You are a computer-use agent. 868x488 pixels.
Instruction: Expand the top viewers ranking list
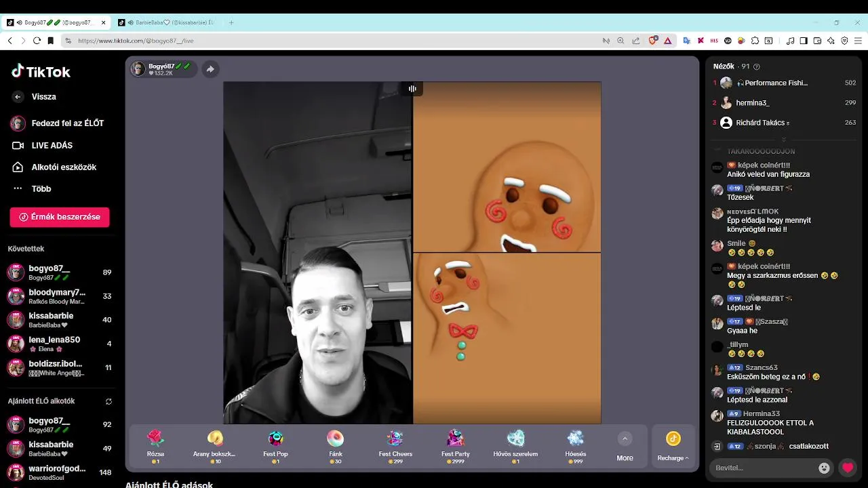click(783, 140)
